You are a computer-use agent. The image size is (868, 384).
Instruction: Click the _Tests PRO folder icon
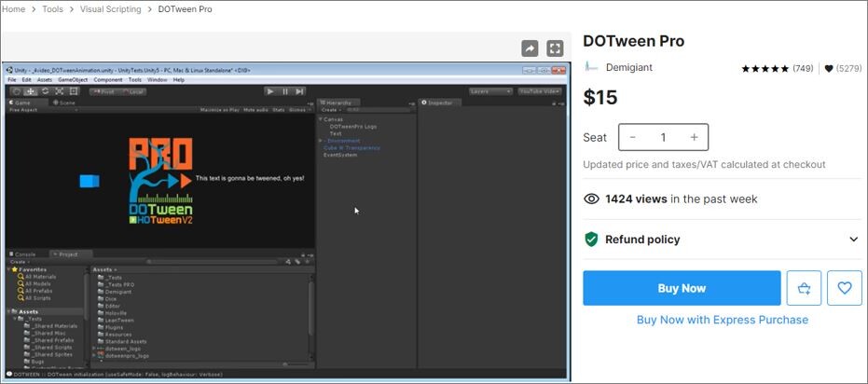click(x=101, y=284)
